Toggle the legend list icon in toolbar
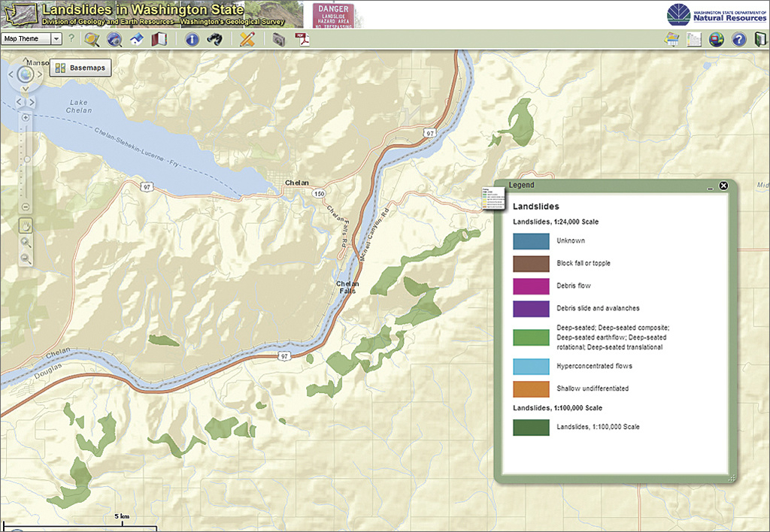This screenshot has width=770, height=532. coord(694,40)
